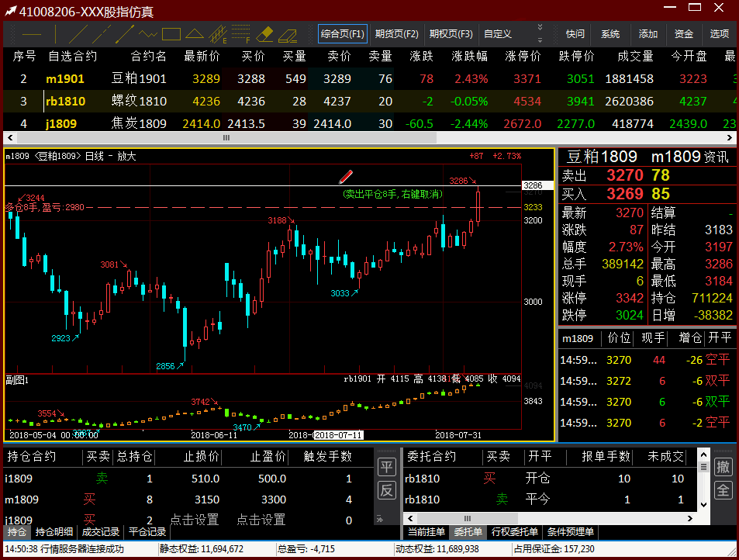Select the triangle drawing tool
The width and height of the screenshot is (739, 560).
click(195, 34)
